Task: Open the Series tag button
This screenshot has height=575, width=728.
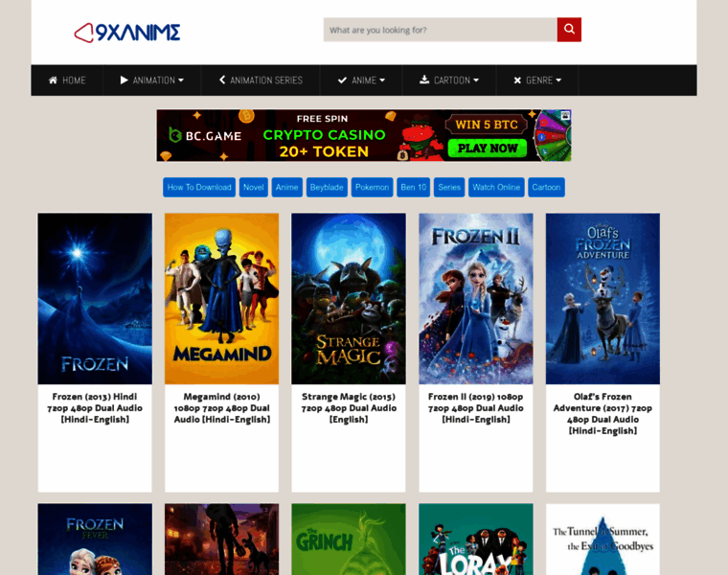Action: pyautogui.click(x=449, y=187)
